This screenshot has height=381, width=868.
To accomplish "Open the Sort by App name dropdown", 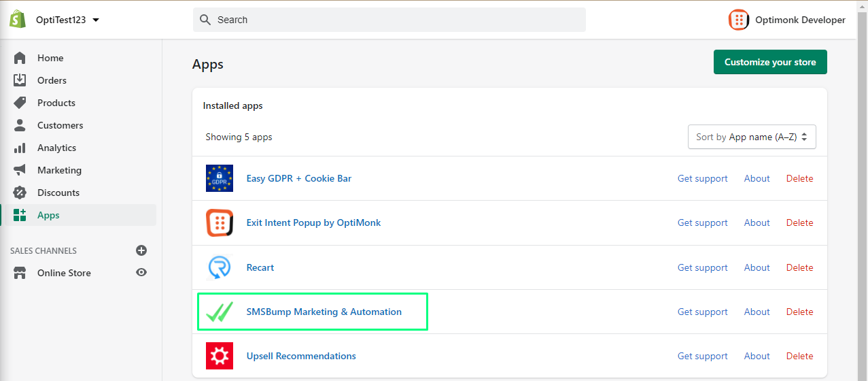I will 752,137.
